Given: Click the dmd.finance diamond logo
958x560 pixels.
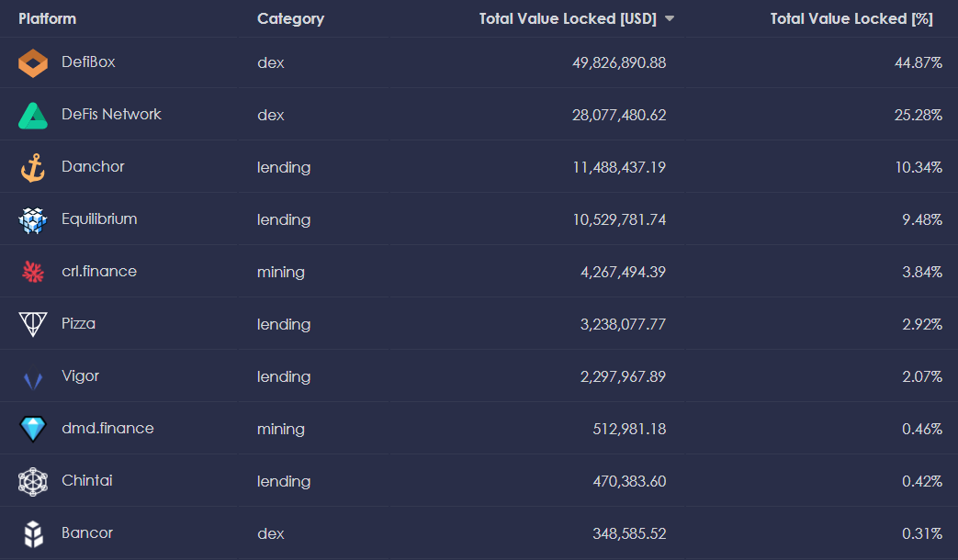Looking at the screenshot, I should point(33,429).
